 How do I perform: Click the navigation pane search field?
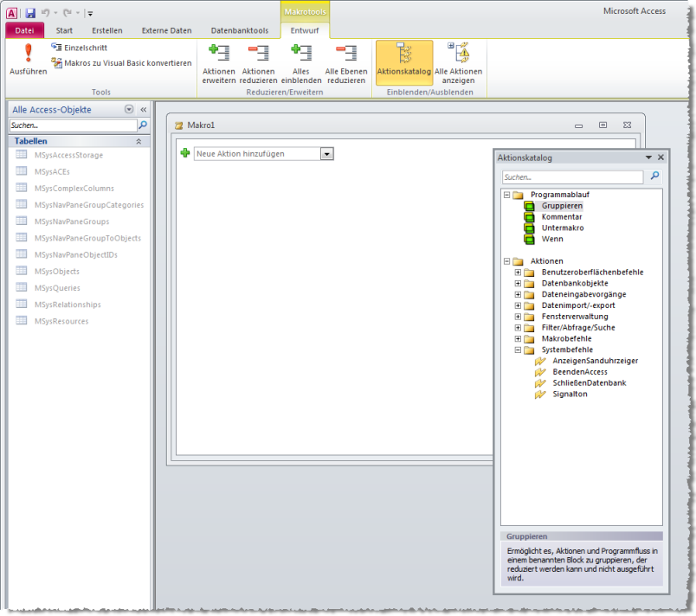pos(73,125)
